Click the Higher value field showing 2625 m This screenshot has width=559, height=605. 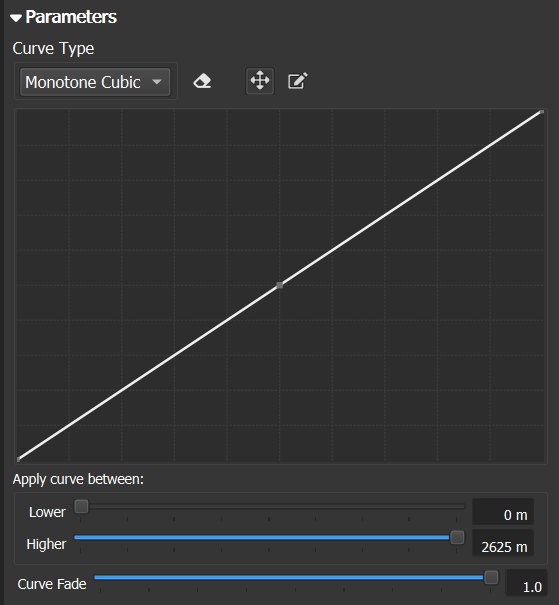[503, 543]
